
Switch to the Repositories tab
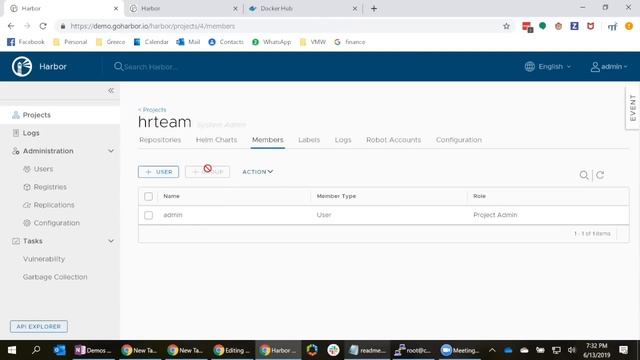click(x=160, y=140)
